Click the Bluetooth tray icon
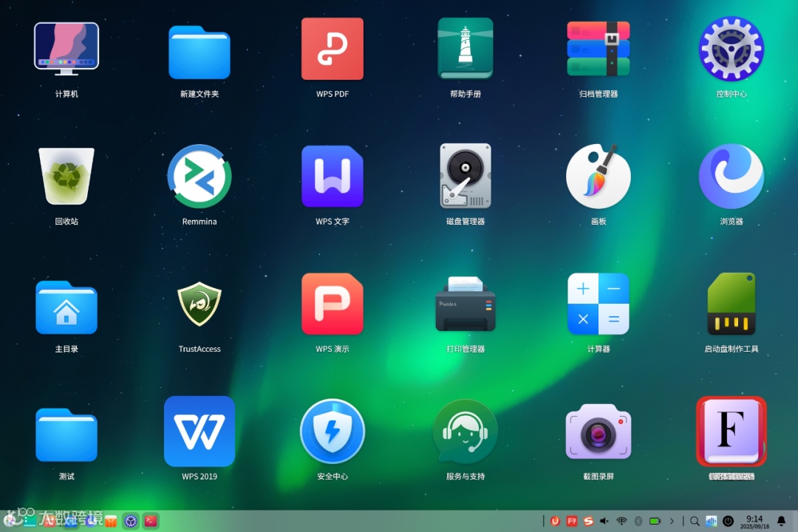 [x=638, y=521]
